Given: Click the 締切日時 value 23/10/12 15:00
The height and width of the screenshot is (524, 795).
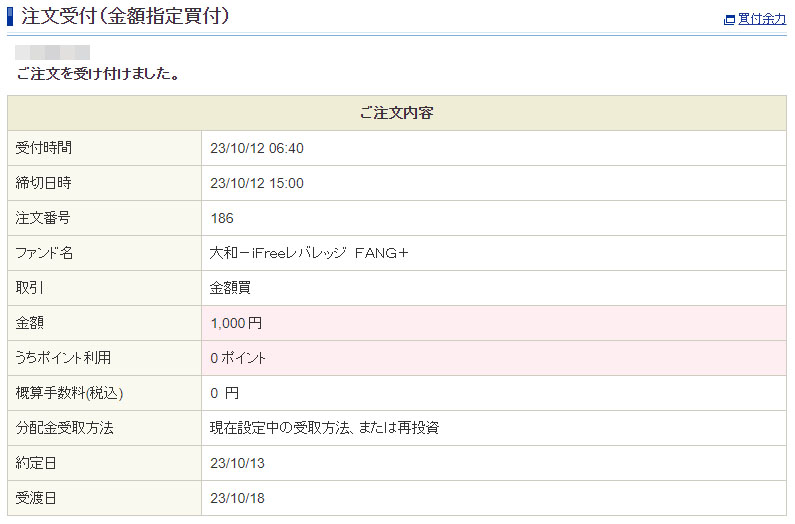Looking at the screenshot, I should (257, 183).
